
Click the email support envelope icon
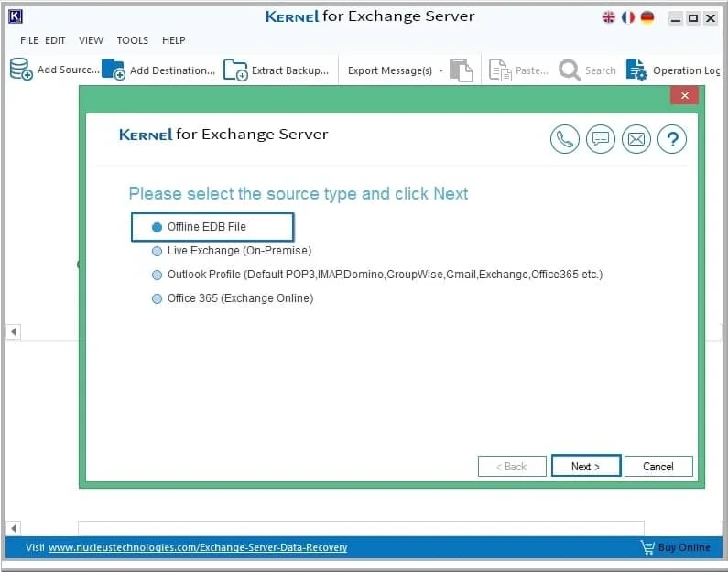(x=636, y=139)
